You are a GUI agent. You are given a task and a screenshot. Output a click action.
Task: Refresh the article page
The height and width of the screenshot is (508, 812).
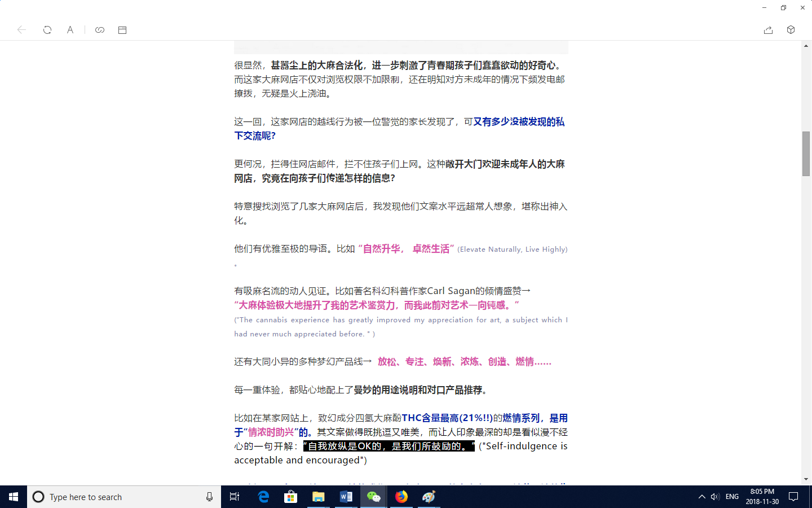tap(47, 30)
